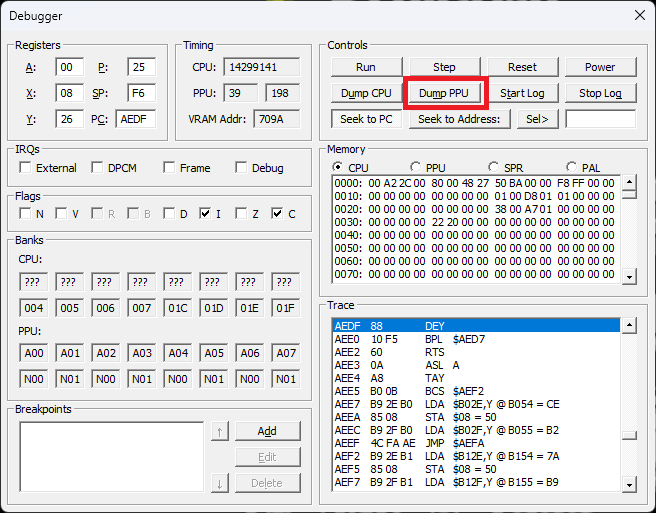Click the PC register field AEDF
The height and width of the screenshot is (513, 656).
pos(136,119)
